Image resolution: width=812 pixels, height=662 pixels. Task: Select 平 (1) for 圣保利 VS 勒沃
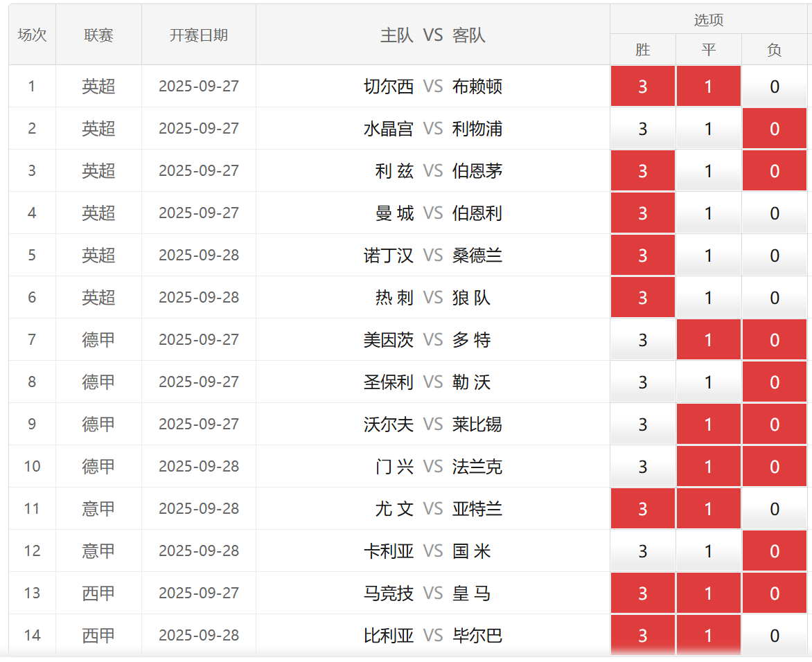click(708, 382)
